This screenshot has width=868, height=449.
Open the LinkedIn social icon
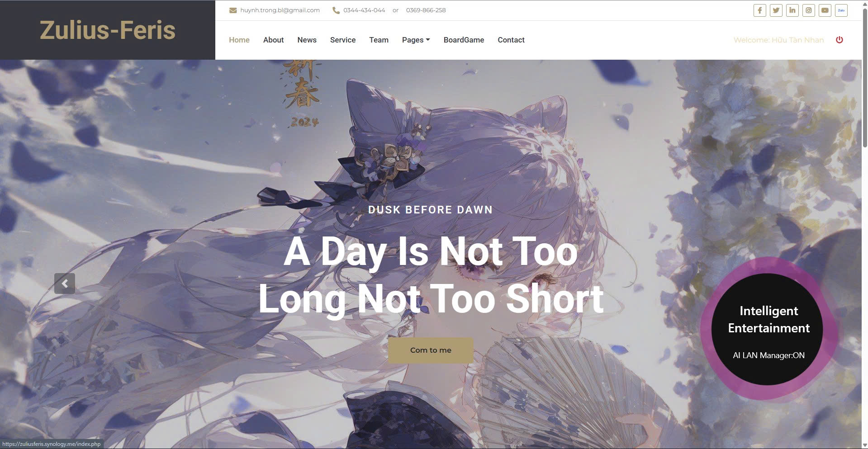[792, 10]
